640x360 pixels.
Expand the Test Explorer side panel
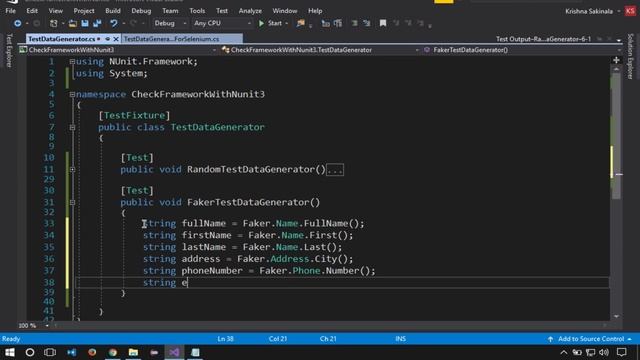(x=9, y=51)
